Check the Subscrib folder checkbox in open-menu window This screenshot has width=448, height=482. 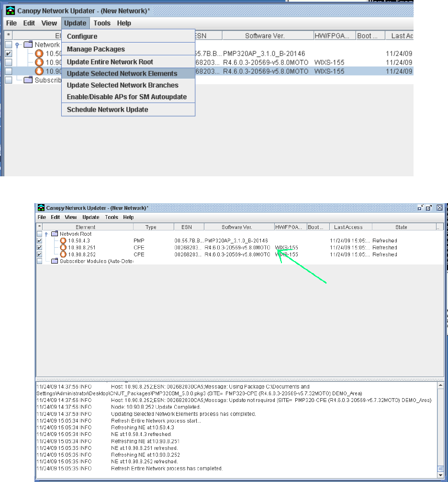point(9,80)
